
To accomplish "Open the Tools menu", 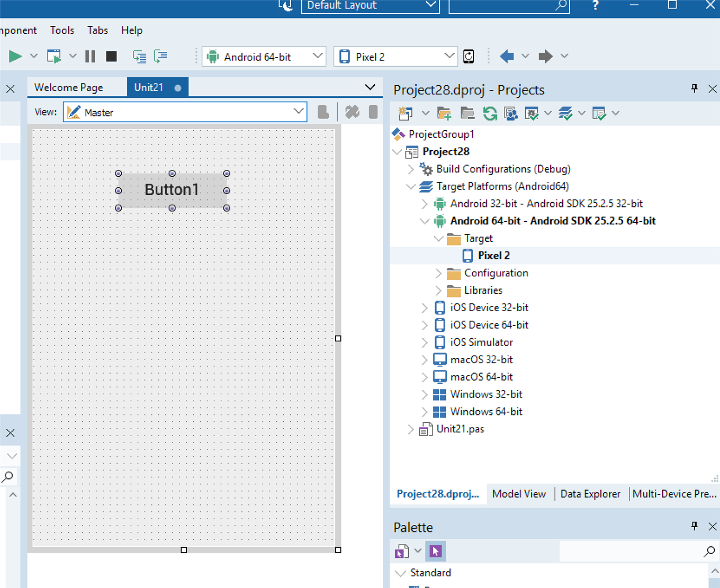I will pyautogui.click(x=62, y=30).
